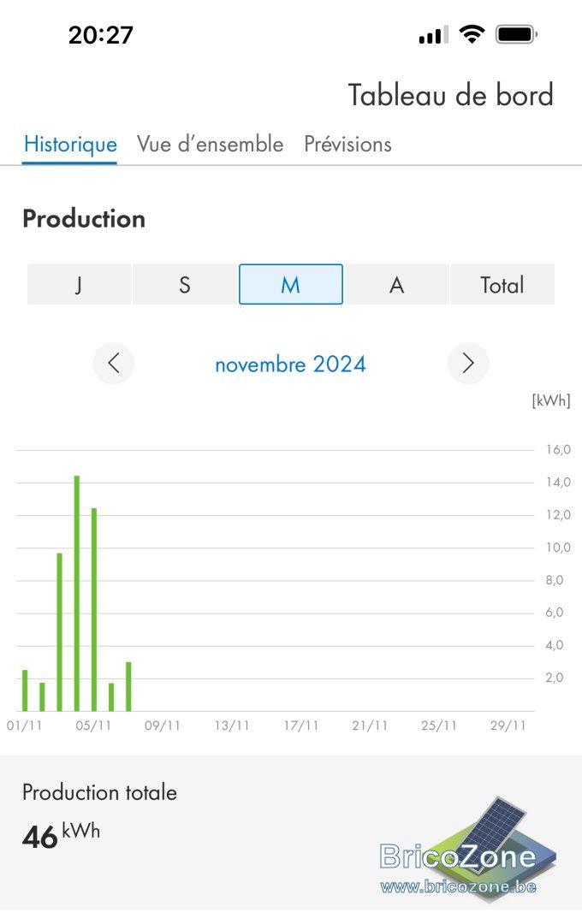Tap the last green bar after 05/11

(128, 686)
